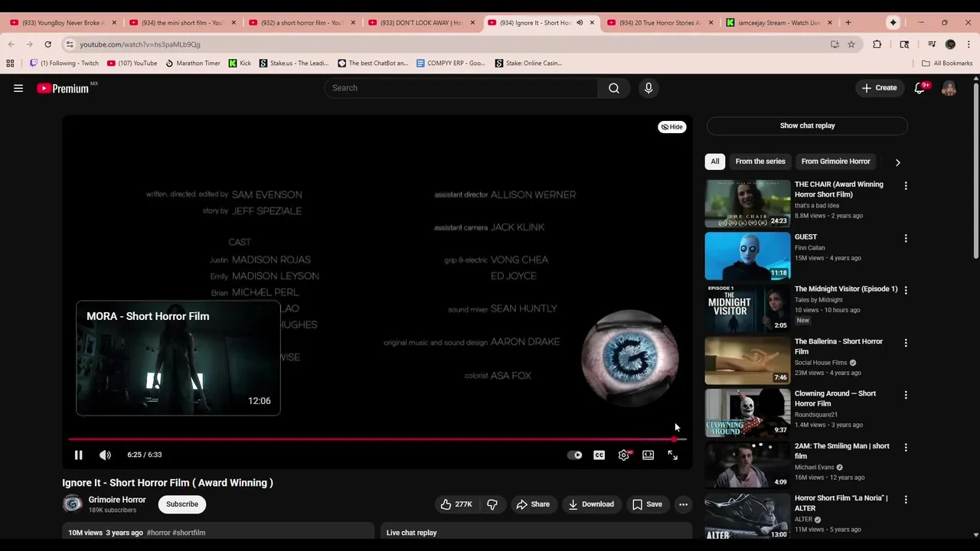Toggle closed captions CC button

coord(599,455)
